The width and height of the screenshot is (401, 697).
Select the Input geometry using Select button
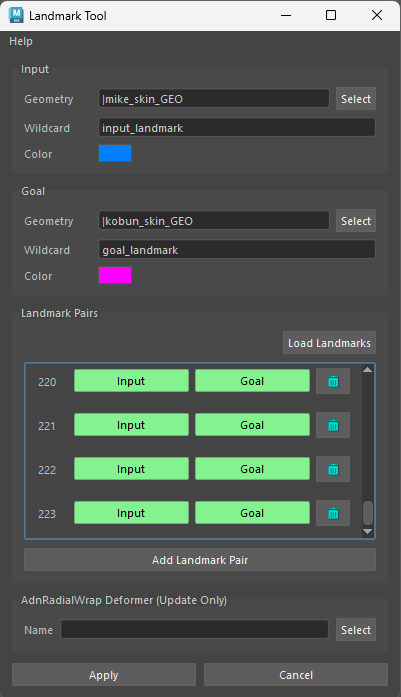[356, 99]
